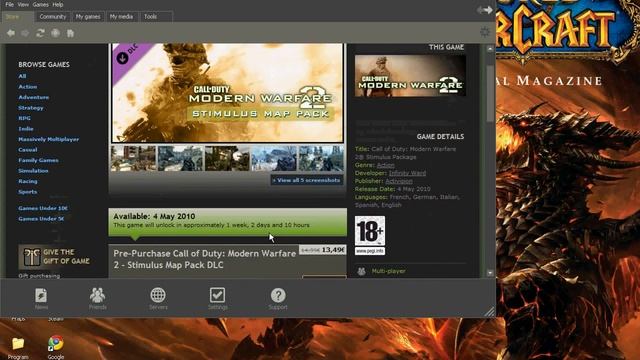Image resolution: width=640 pixels, height=360 pixels.
Task: Browse the Indie category
Action: pyautogui.click(x=26, y=129)
